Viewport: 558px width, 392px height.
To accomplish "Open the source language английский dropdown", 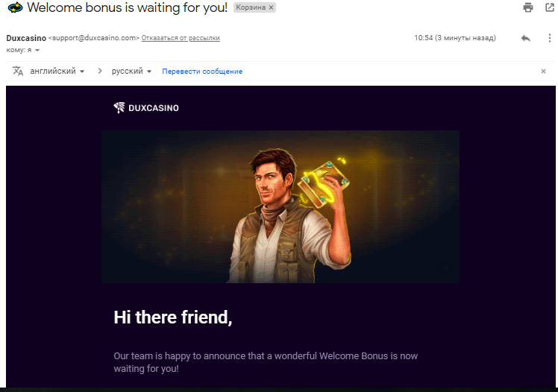I will pos(57,71).
